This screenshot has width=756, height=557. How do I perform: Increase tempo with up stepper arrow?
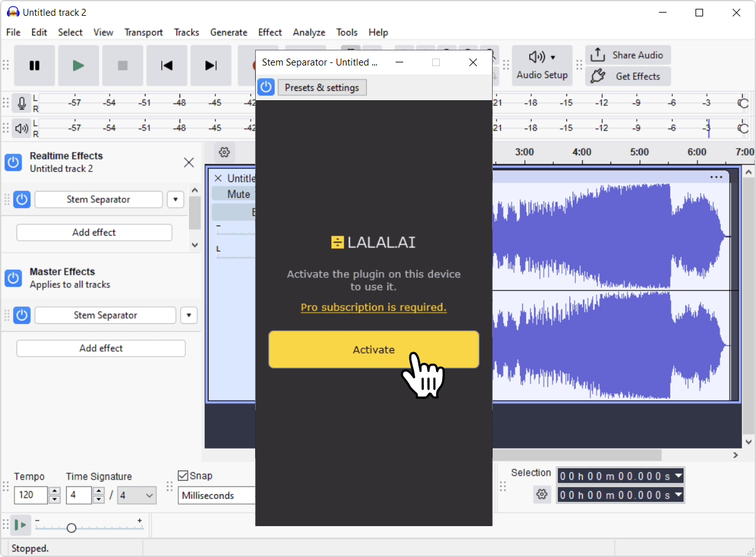click(54, 491)
